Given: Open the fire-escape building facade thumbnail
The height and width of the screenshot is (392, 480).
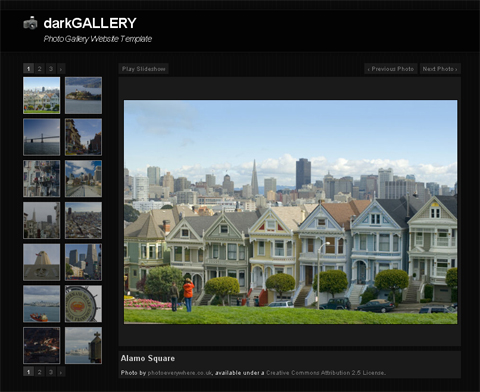Looking at the screenshot, I should pos(42,179).
